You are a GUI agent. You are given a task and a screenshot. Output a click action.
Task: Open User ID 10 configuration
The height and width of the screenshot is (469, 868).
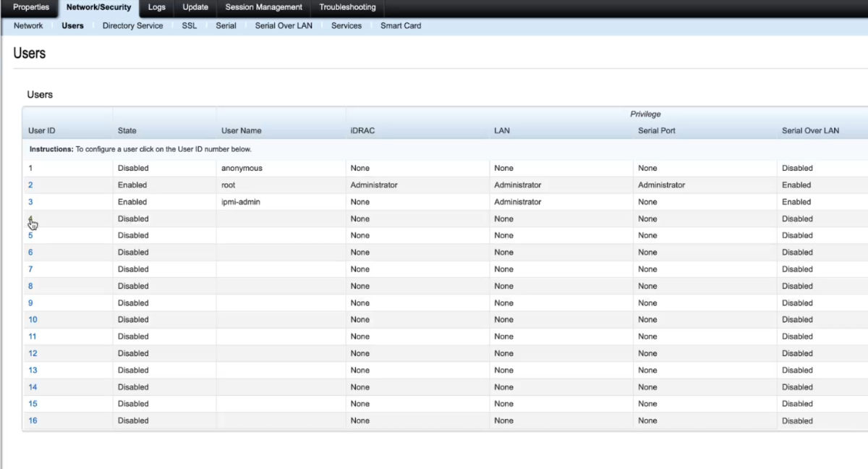(33, 319)
